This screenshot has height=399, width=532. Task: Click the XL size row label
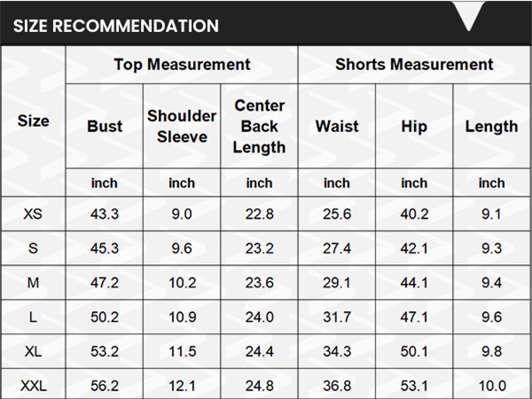coord(34,351)
